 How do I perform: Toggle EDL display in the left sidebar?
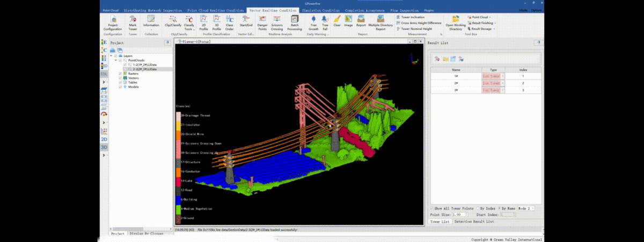click(104, 74)
